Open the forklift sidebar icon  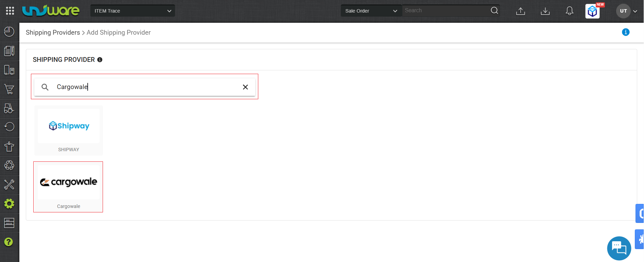[x=9, y=108]
